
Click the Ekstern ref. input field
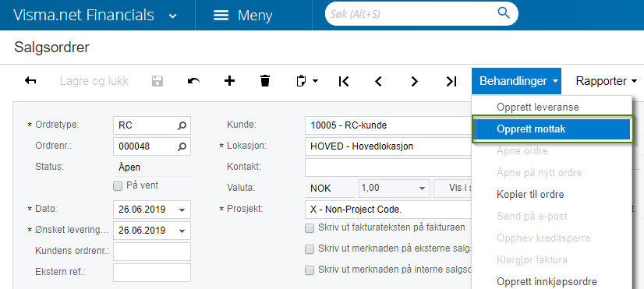coord(152,273)
